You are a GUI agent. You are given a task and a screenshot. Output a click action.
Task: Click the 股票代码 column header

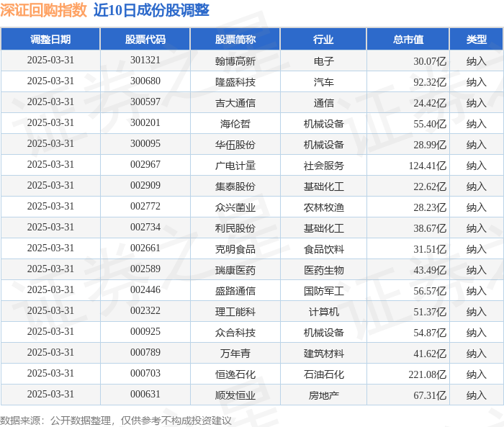pos(145,39)
